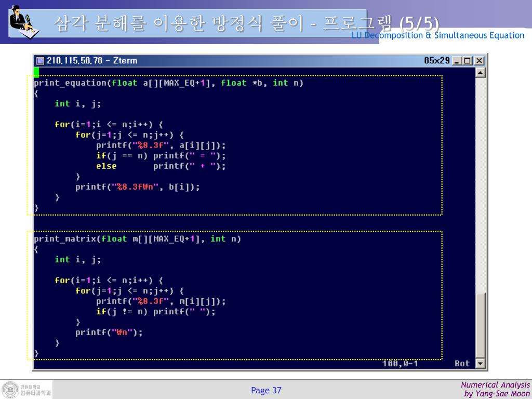Click the scrollbar track above the thumb

click(x=480, y=185)
